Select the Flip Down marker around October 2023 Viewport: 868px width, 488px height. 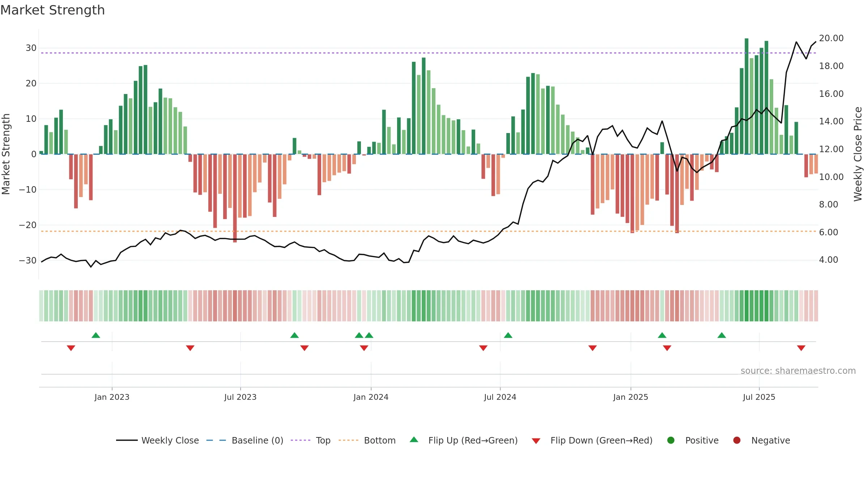tap(305, 348)
